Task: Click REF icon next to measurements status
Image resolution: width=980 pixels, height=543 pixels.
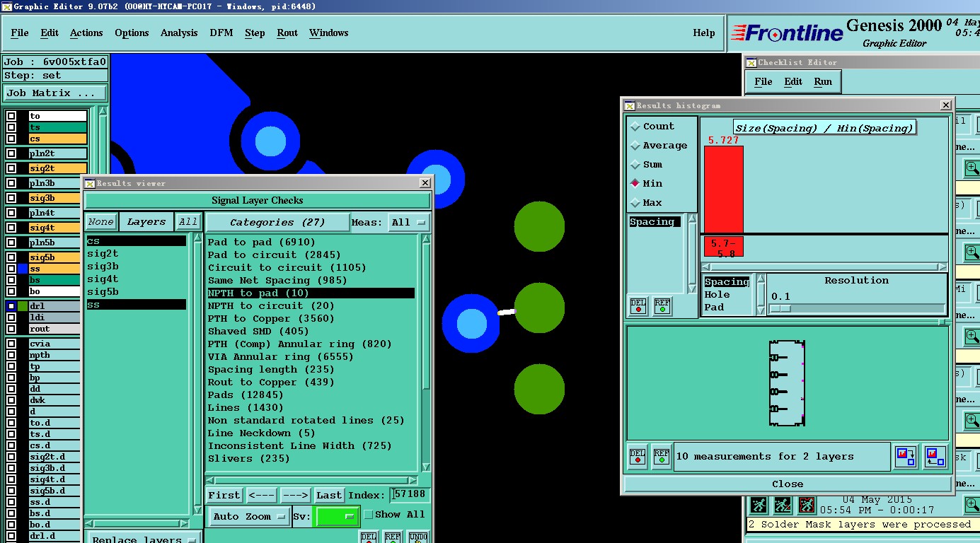Action: tap(661, 456)
